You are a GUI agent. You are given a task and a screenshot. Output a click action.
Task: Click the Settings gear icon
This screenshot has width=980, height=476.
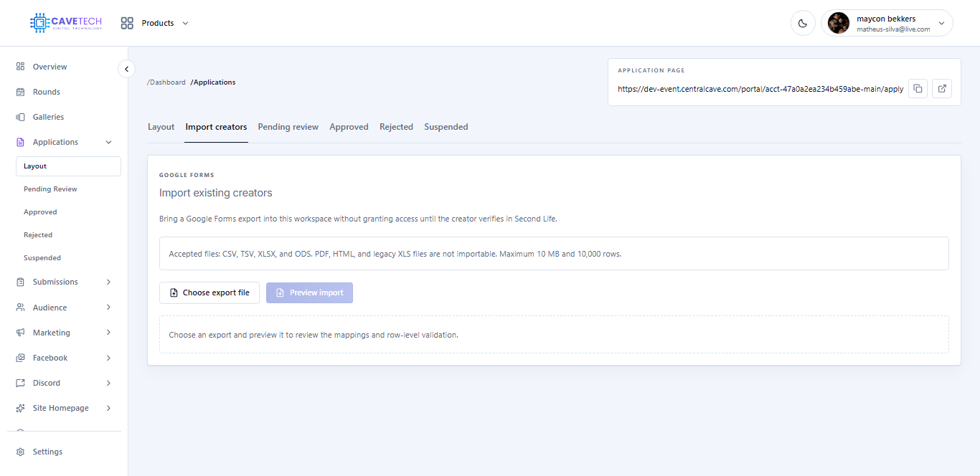point(20,452)
